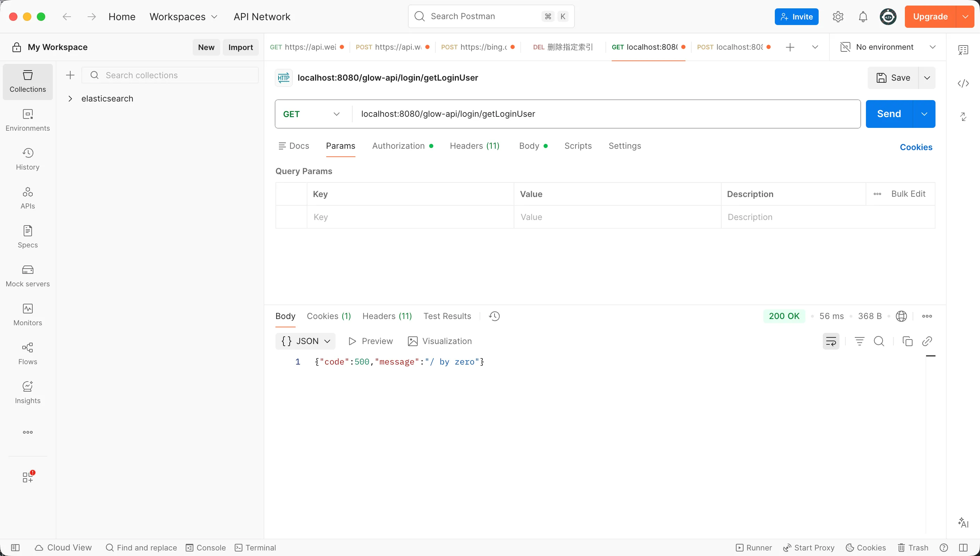Open the response Cookies (1) tab
The image size is (980, 556).
[329, 316]
